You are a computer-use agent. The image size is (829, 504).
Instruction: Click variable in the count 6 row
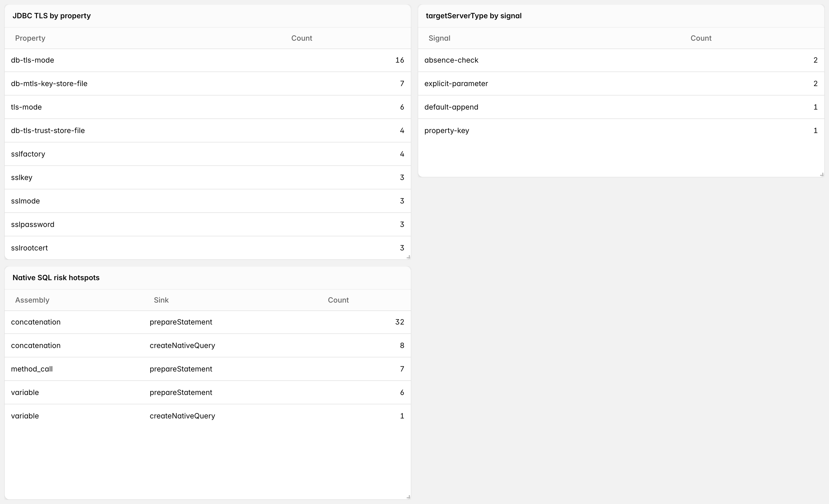pyautogui.click(x=25, y=392)
